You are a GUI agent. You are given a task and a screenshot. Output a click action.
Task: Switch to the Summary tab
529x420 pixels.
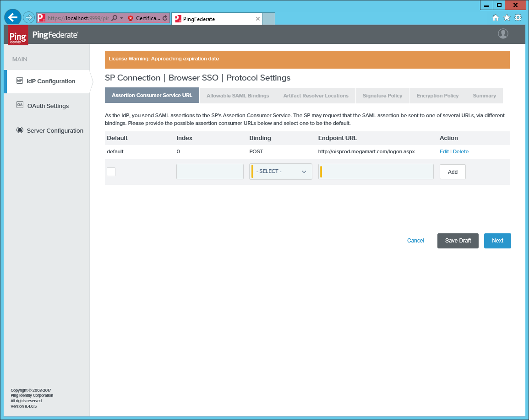(484, 96)
